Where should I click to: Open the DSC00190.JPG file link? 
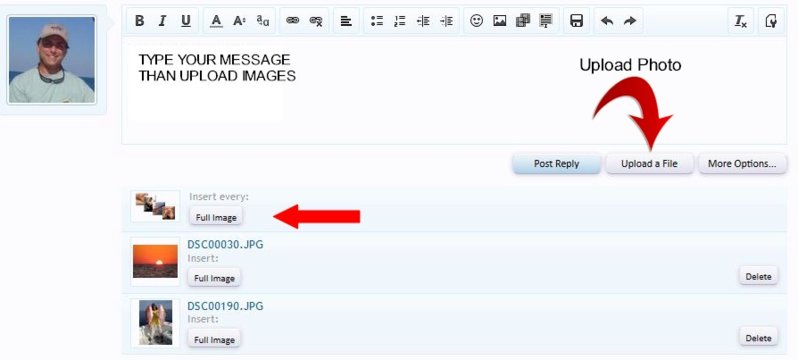[225, 306]
